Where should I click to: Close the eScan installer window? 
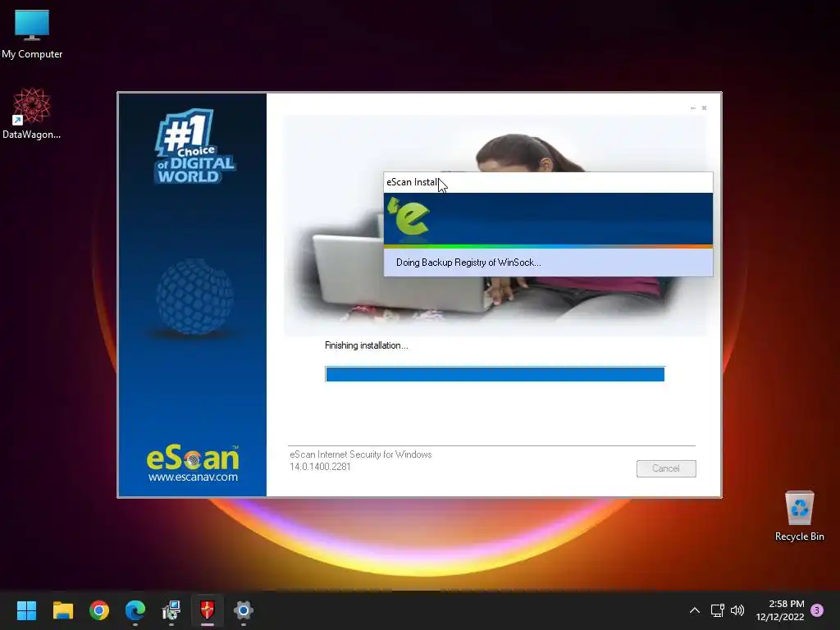click(x=704, y=108)
